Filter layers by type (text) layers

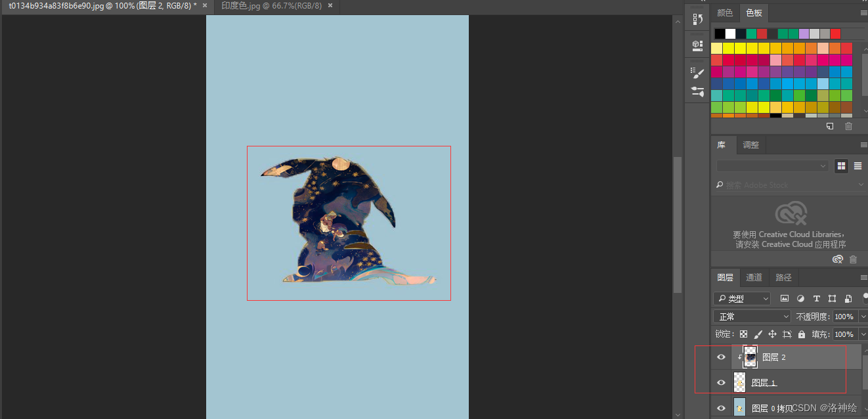tap(817, 298)
